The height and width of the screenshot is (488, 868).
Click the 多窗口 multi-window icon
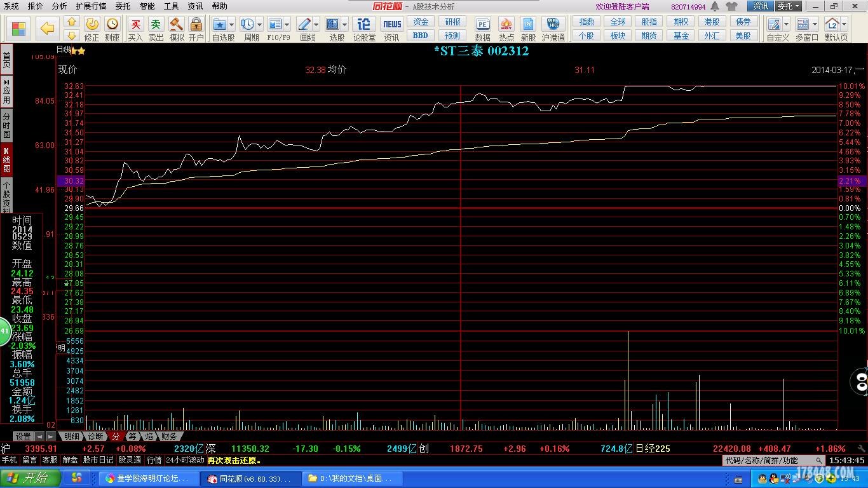[803, 24]
